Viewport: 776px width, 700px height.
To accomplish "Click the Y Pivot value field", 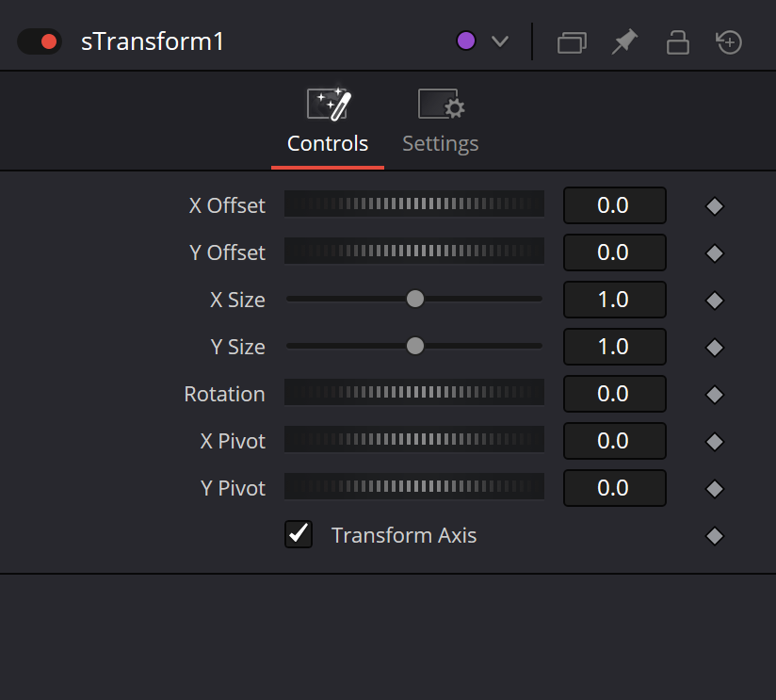I will [x=615, y=488].
